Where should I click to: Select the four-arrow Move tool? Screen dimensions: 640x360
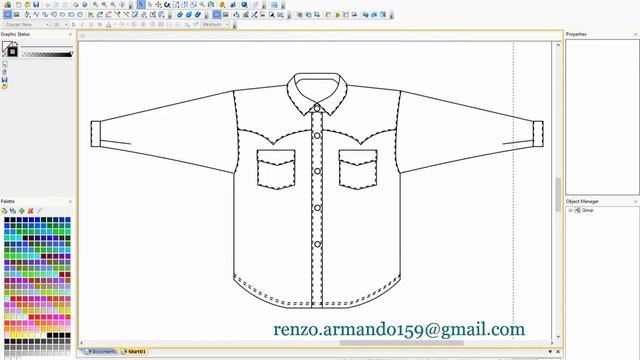(x=158, y=4)
